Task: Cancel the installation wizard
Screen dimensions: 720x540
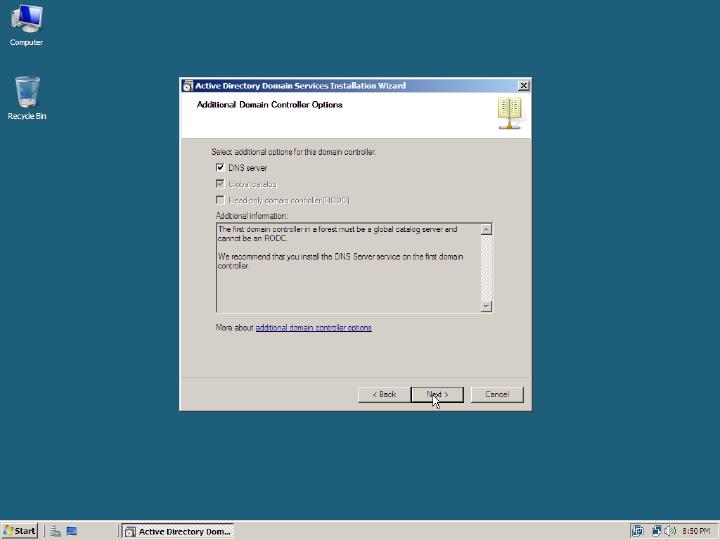Action: coord(497,394)
